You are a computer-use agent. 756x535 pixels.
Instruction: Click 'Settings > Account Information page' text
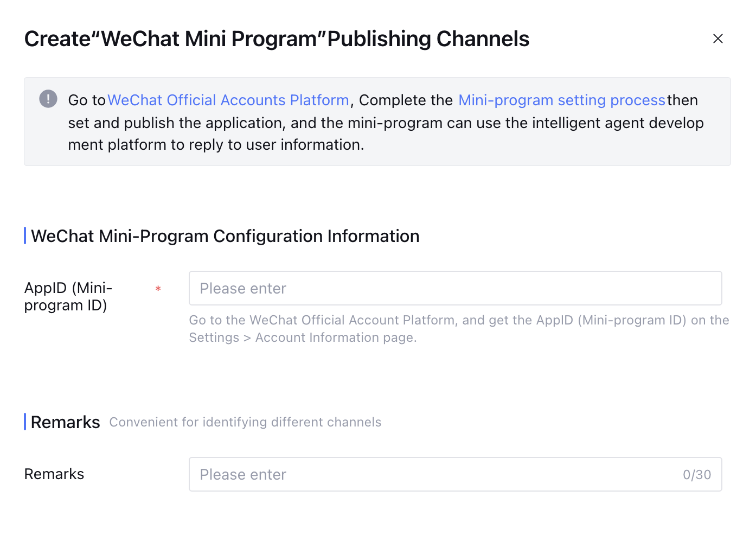coord(302,337)
